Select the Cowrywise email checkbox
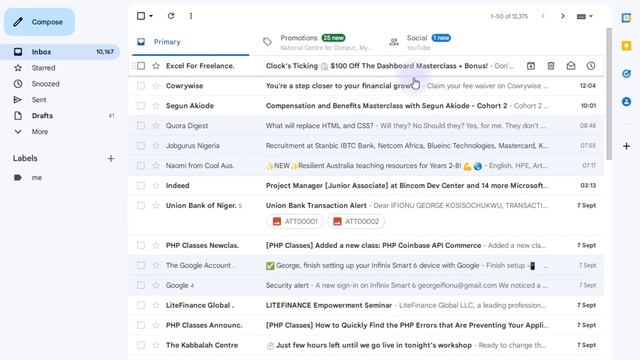Screen dimensions: 640x360 point(141,86)
